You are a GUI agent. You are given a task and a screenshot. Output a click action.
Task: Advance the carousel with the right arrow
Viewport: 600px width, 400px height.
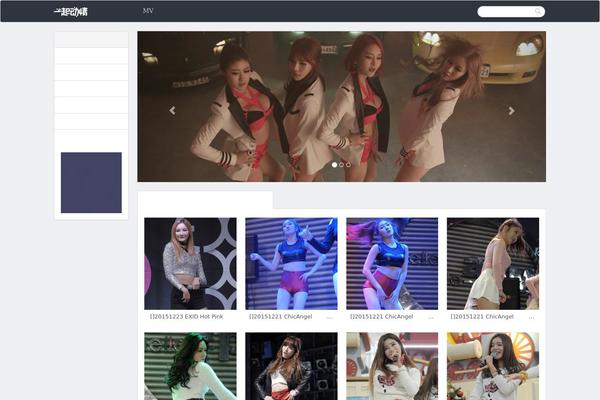(511, 111)
